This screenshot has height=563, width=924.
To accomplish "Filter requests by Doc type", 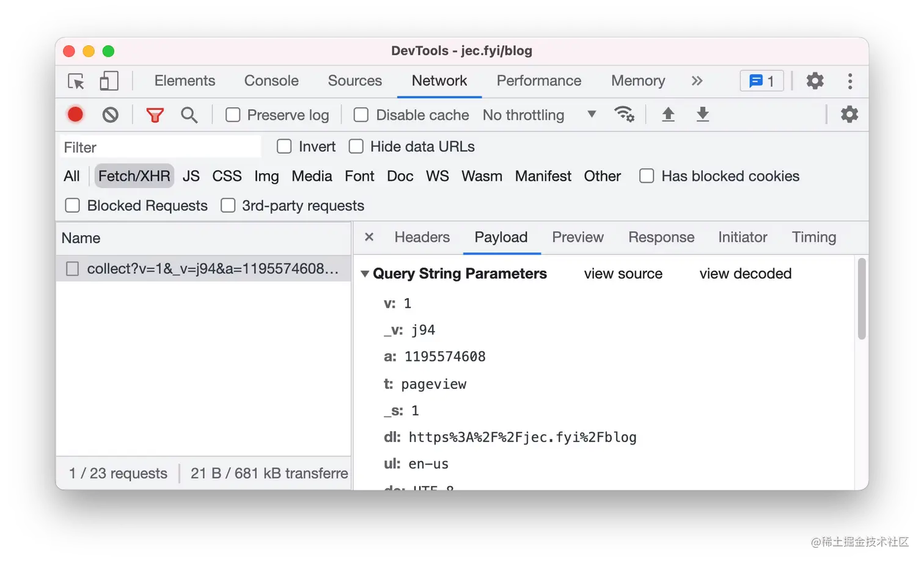I will pyautogui.click(x=400, y=176).
